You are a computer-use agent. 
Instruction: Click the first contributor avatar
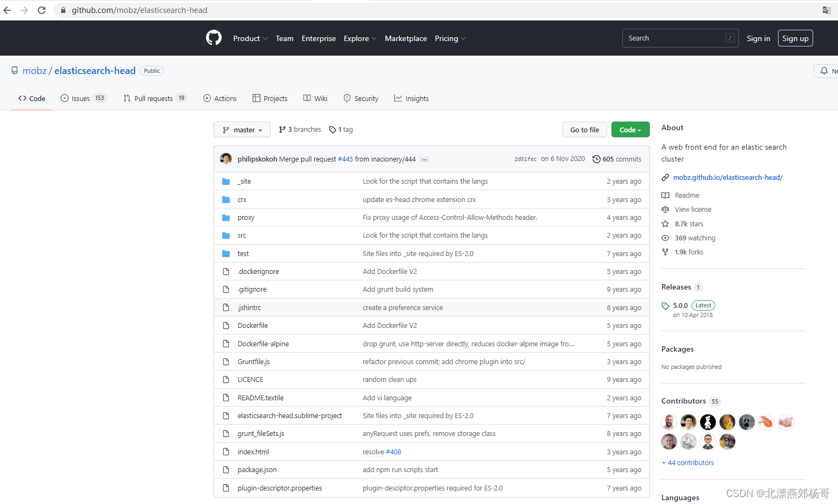pyautogui.click(x=669, y=422)
